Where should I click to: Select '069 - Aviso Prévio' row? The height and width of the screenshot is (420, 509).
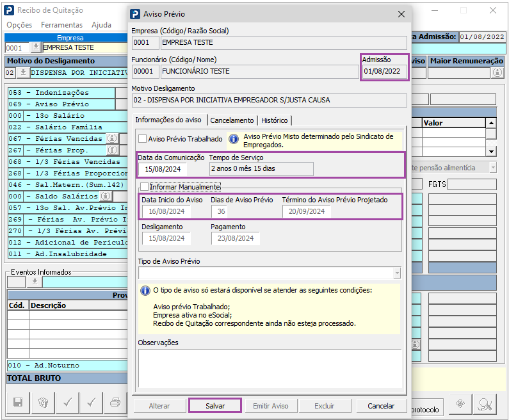[61, 104]
